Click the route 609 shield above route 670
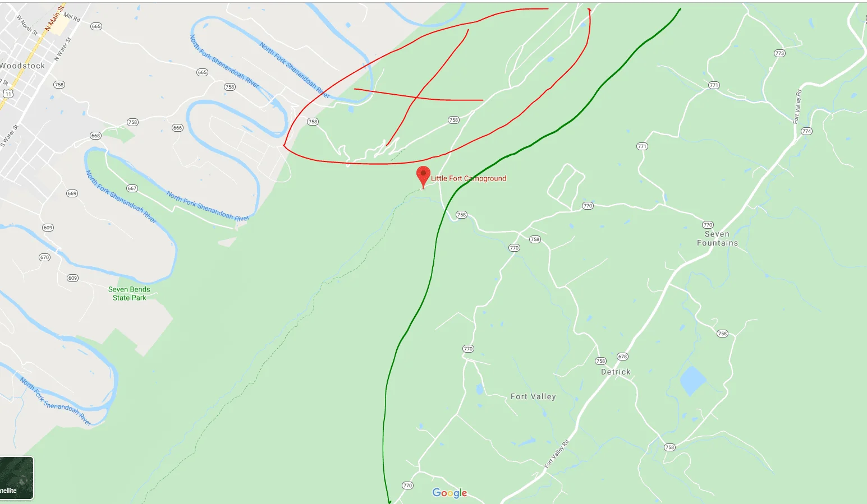Image resolution: width=867 pixels, height=504 pixels. click(48, 228)
